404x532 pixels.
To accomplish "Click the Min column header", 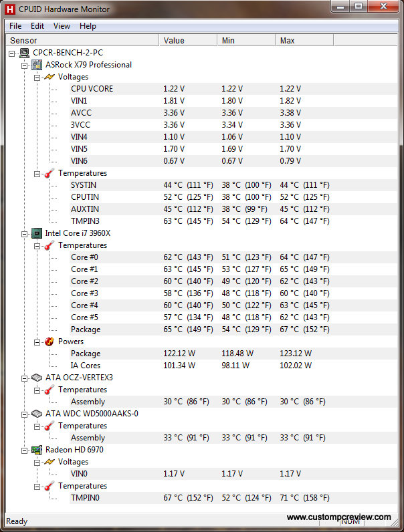I will tap(246, 40).
